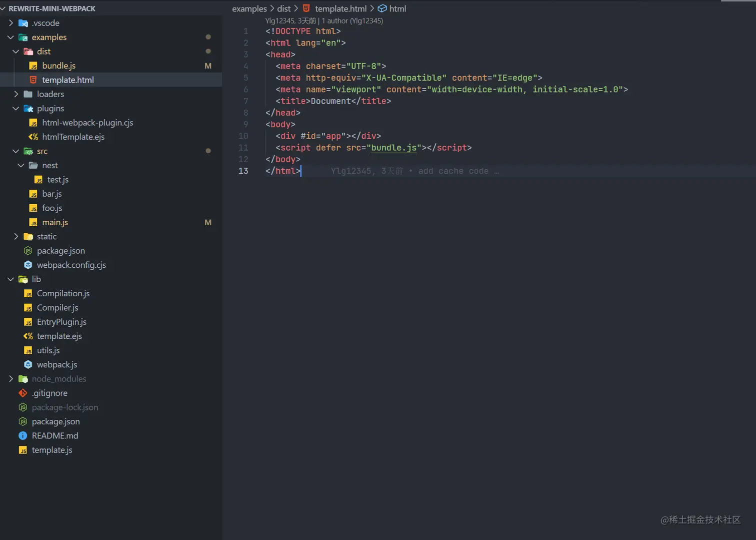Viewport: 756px width, 540px height.
Task: Open utils.js file
Action: (x=48, y=350)
